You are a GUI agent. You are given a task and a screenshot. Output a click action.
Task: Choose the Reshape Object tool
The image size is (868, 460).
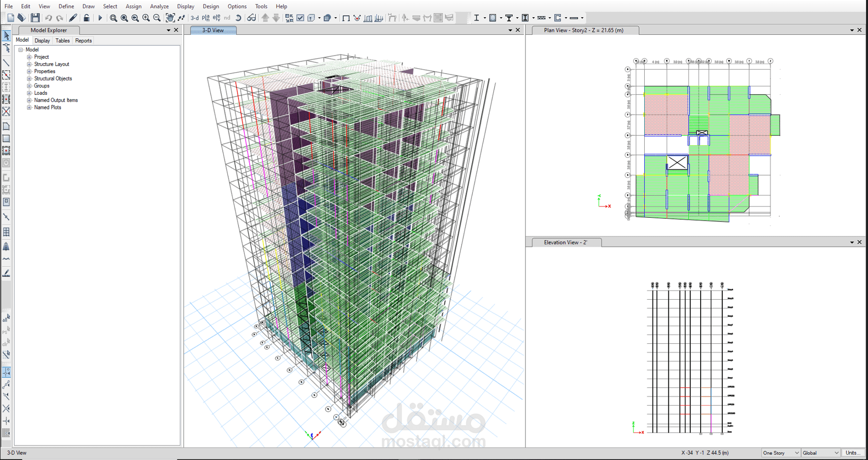(x=6, y=48)
